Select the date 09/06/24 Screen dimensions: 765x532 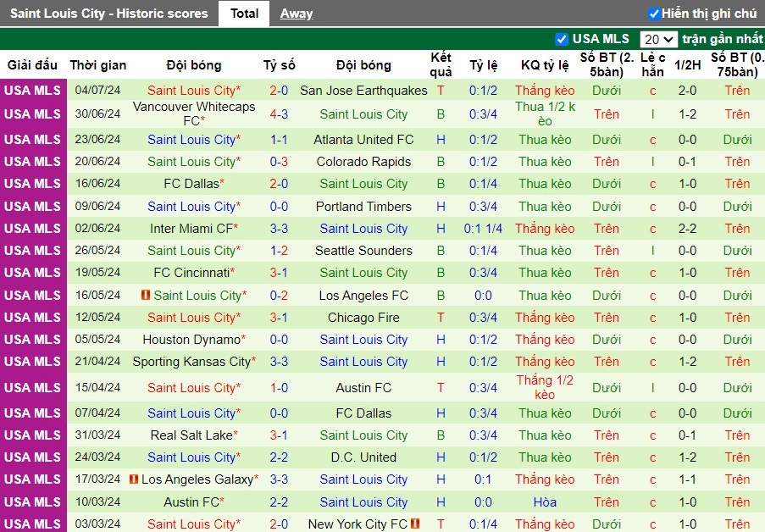click(x=97, y=207)
